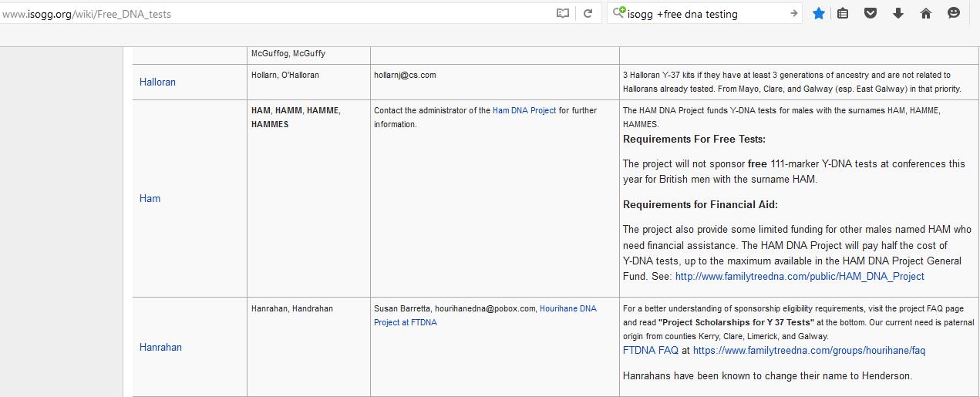
Task: Bookmark this page with star icon
Action: pyautogui.click(x=818, y=13)
